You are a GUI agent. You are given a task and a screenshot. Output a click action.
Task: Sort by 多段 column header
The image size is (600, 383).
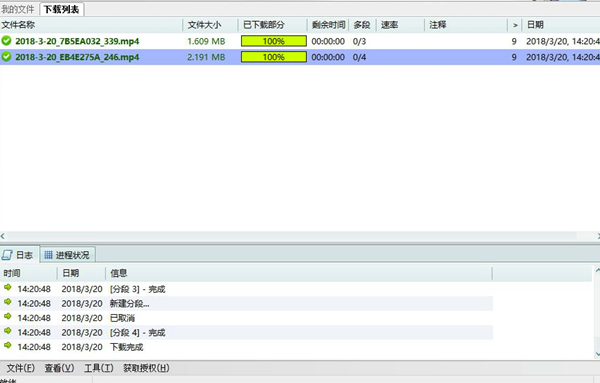click(x=362, y=25)
